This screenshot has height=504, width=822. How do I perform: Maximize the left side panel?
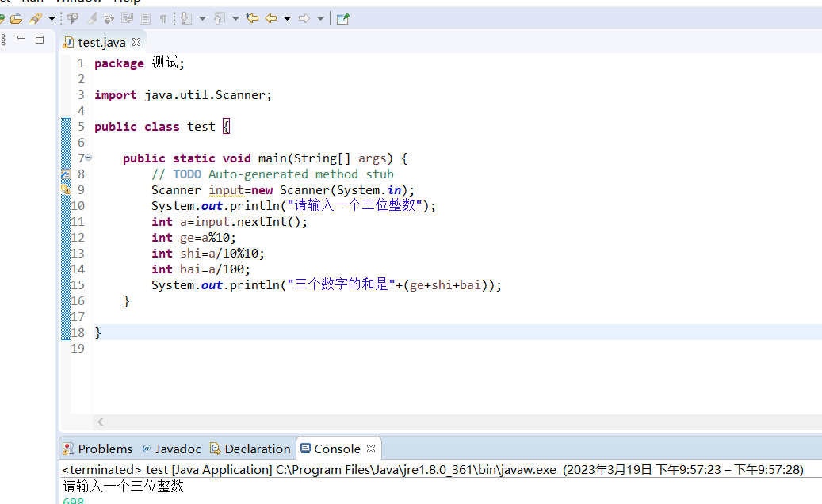(x=40, y=40)
